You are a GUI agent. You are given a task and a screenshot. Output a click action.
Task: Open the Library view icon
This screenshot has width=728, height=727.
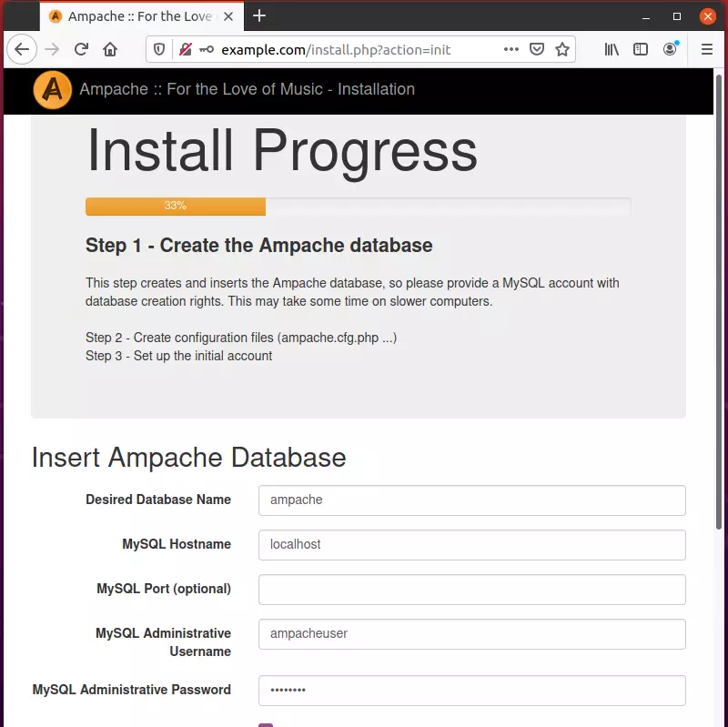click(612, 49)
